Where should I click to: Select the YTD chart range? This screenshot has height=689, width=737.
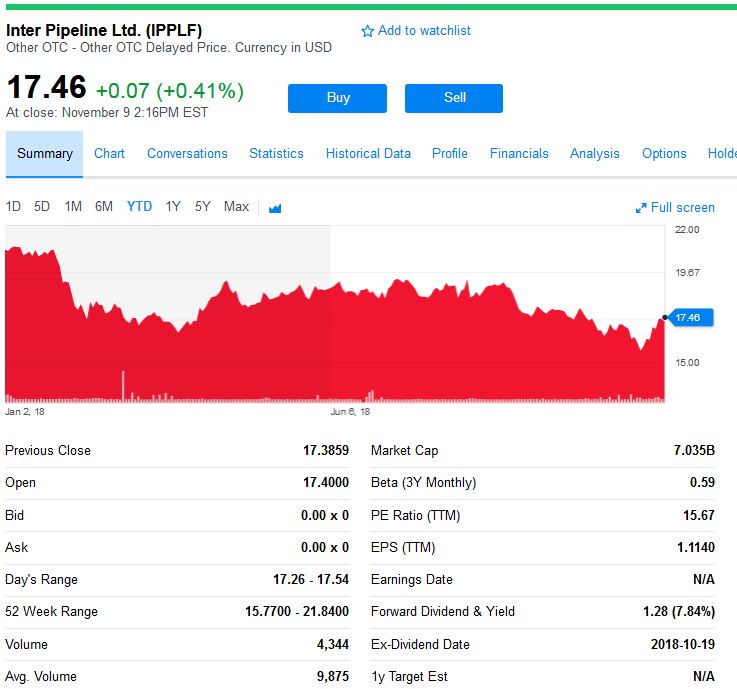pyautogui.click(x=139, y=207)
